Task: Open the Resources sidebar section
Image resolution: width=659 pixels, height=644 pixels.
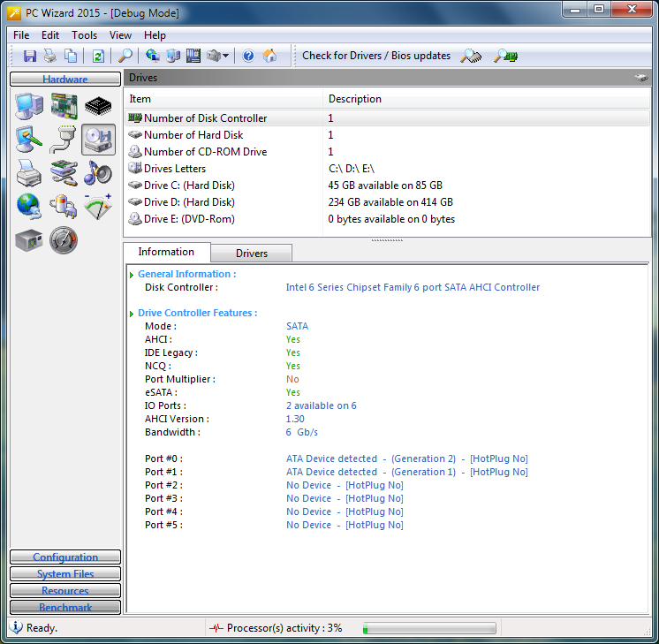Action: point(65,591)
